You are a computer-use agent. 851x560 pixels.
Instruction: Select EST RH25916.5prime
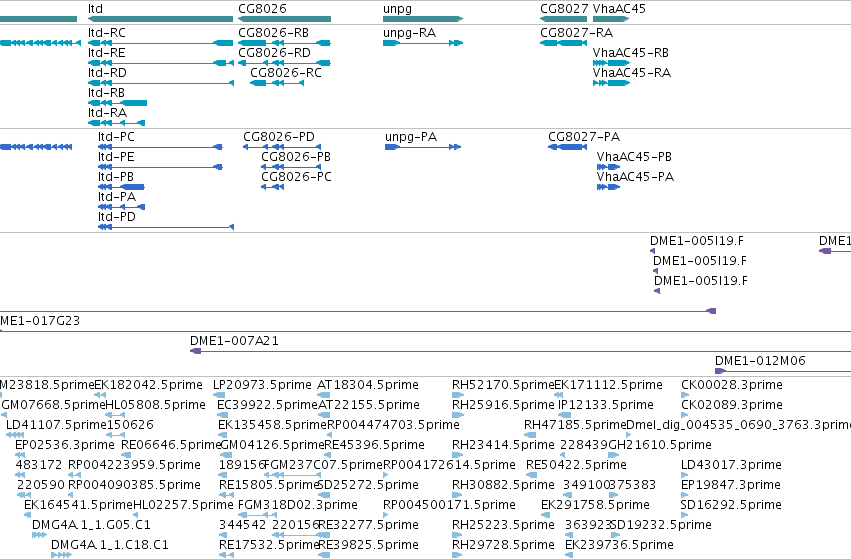[503, 405]
